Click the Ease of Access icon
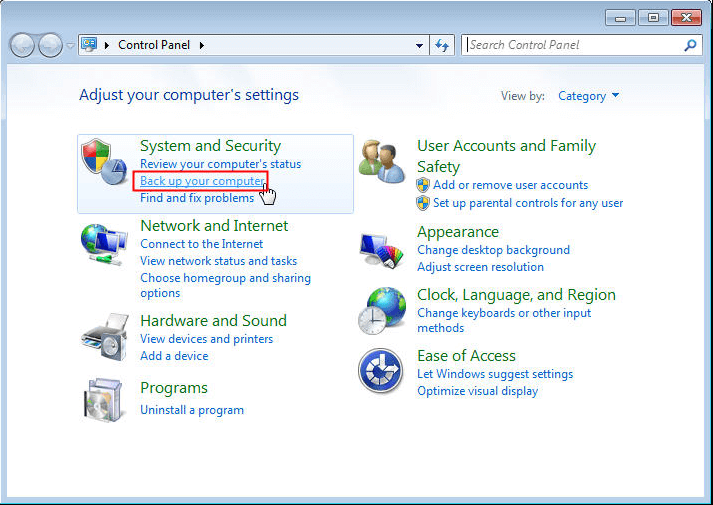The width and height of the screenshot is (713, 505). coord(381,372)
